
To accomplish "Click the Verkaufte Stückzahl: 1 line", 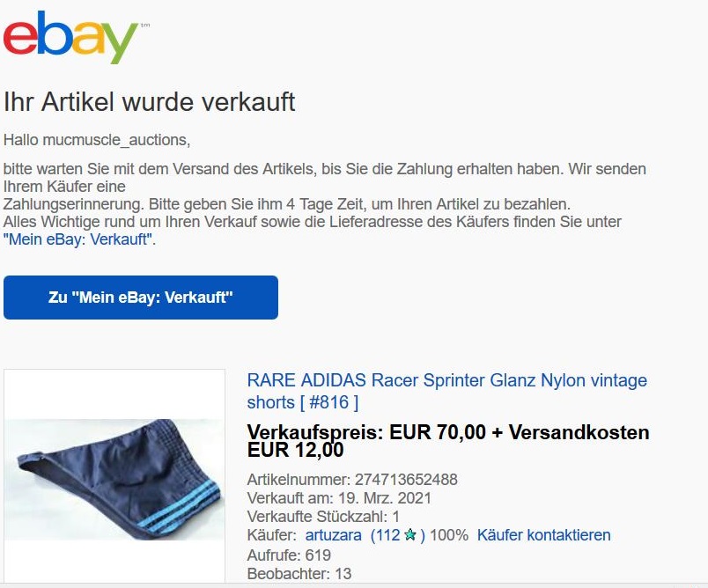I will (323, 517).
